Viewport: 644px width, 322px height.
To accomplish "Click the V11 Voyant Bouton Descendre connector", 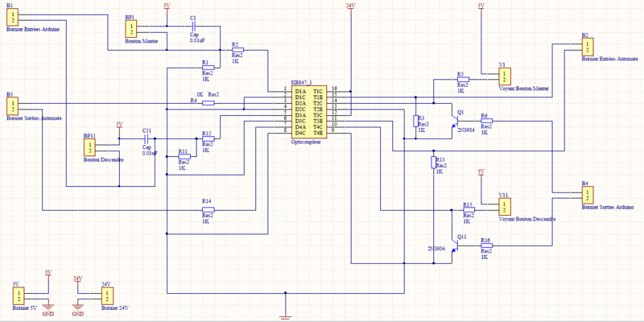I will 504,207.
